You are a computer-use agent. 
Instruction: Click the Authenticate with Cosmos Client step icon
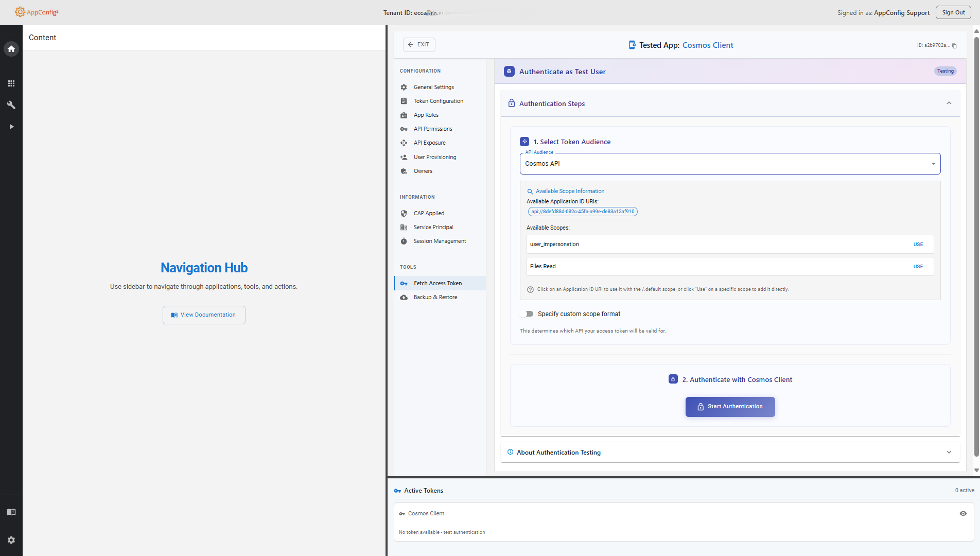coord(673,379)
